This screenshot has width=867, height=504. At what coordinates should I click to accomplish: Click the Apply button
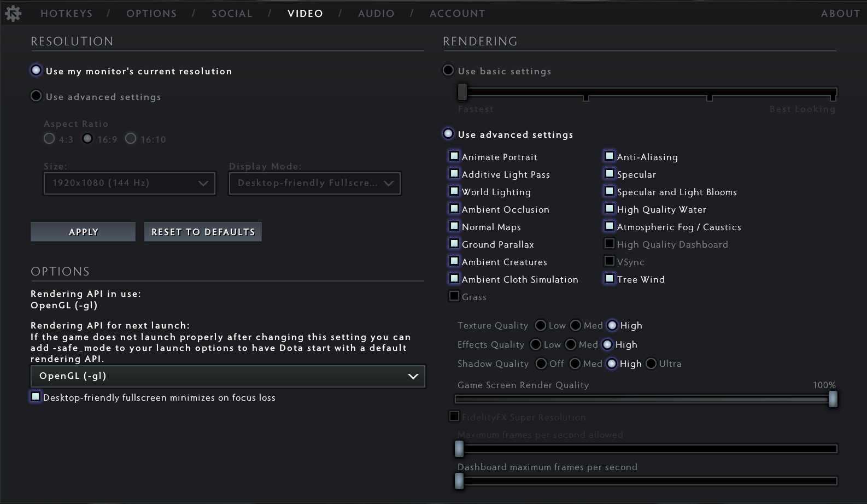83,232
